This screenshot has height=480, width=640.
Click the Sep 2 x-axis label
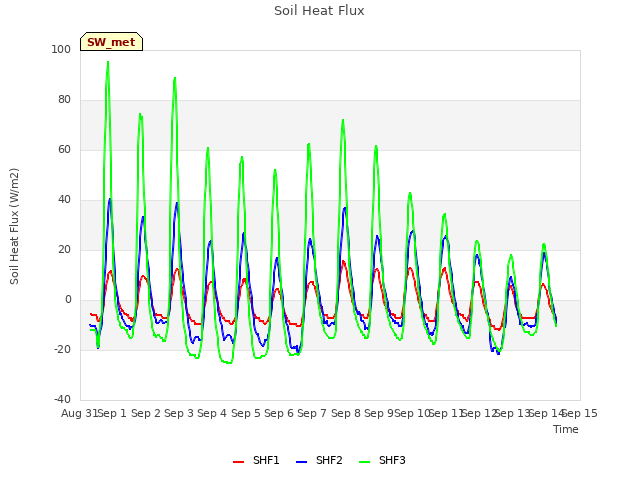(x=146, y=413)
